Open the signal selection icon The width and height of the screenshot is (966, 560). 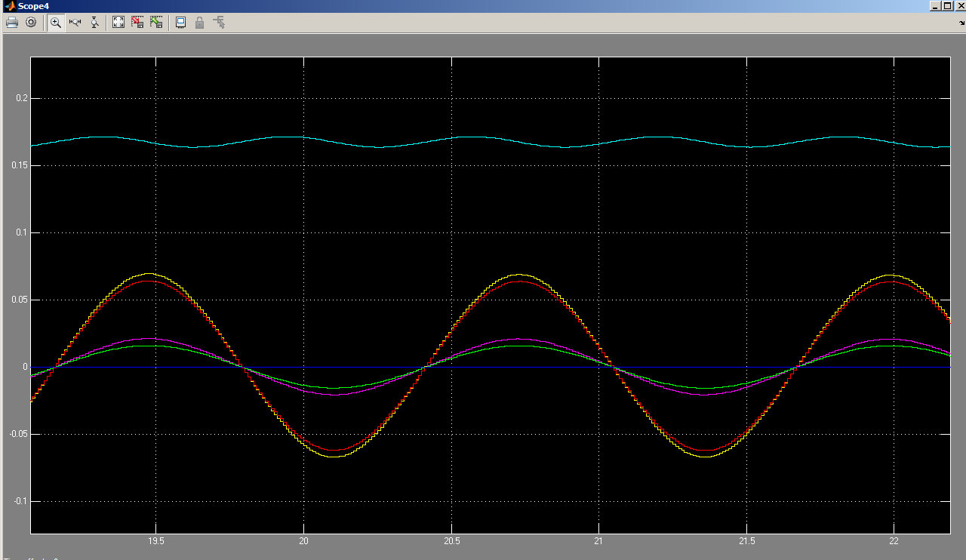219,23
